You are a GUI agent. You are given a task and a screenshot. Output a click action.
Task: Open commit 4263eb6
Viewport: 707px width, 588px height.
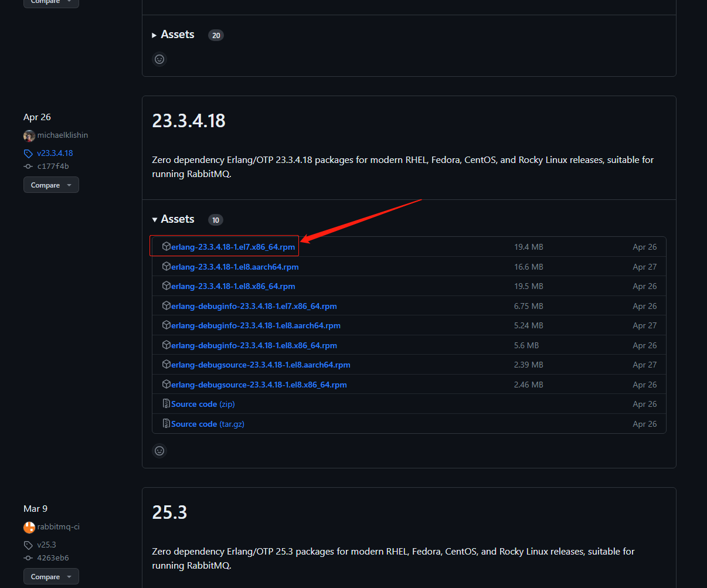tap(53, 558)
